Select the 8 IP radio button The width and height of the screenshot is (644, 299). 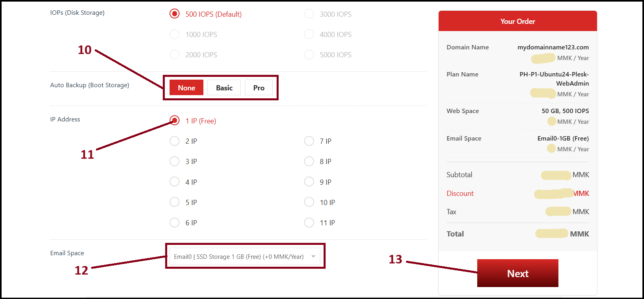tap(309, 161)
